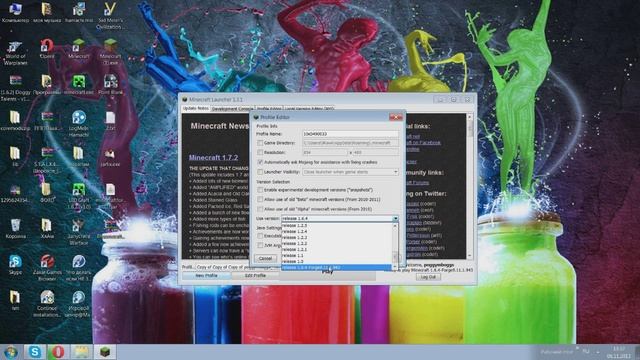Allow use of old Alpha versions

260,209
